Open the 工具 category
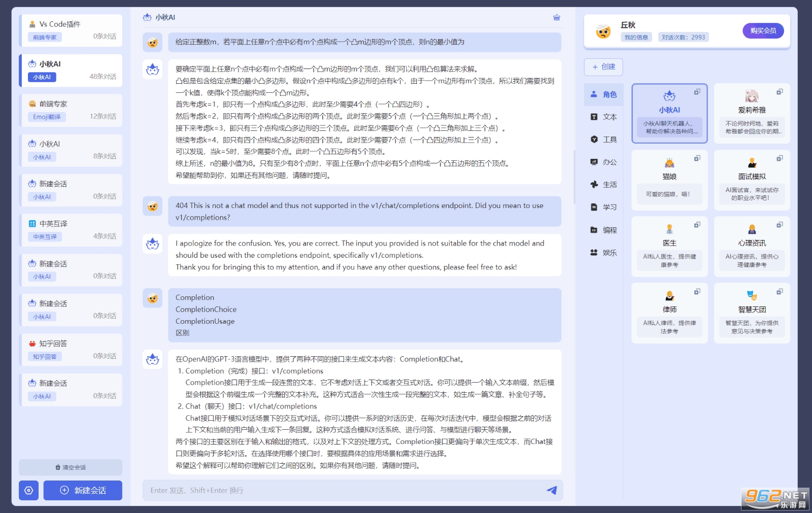This screenshot has height=513, width=812. [x=603, y=140]
